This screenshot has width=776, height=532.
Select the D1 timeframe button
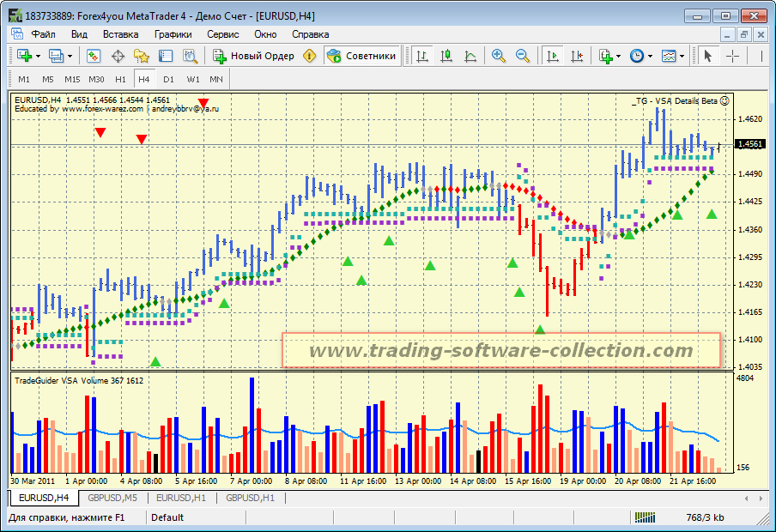tap(168, 79)
